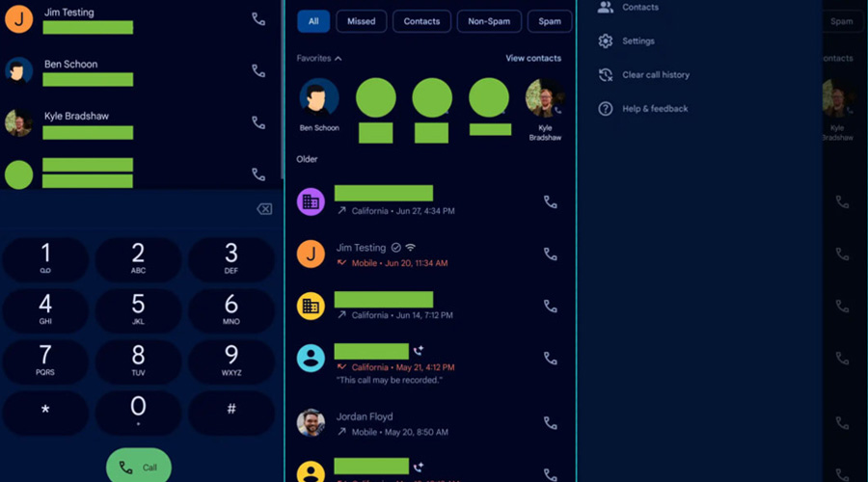Open Settings gear in the menu
The width and height of the screenshot is (868, 482).
606,41
